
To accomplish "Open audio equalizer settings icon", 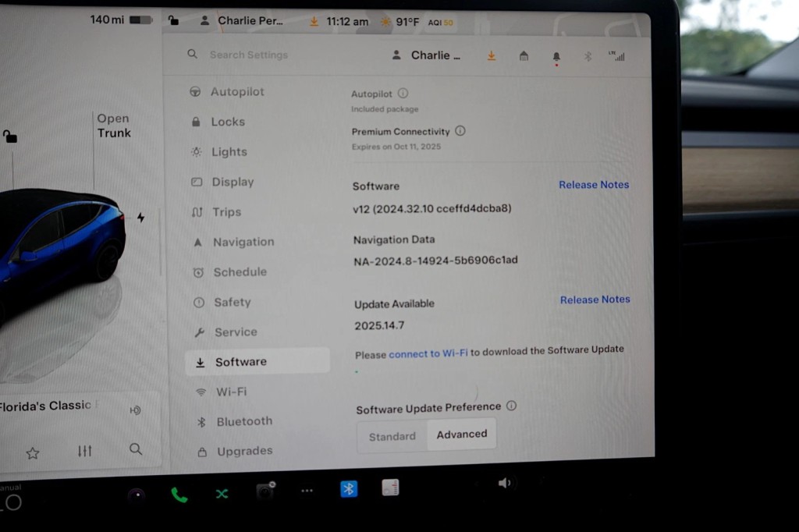I will 85,451.
